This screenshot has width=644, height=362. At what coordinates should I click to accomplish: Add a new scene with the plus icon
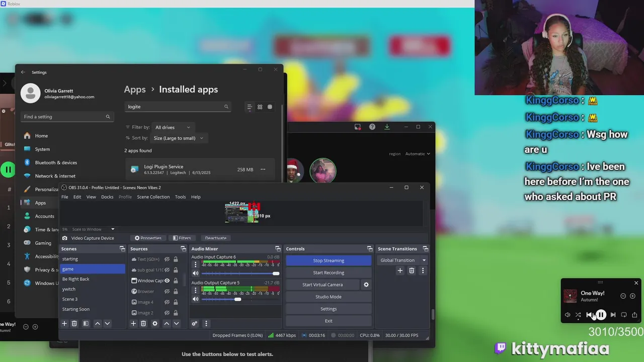point(64,324)
